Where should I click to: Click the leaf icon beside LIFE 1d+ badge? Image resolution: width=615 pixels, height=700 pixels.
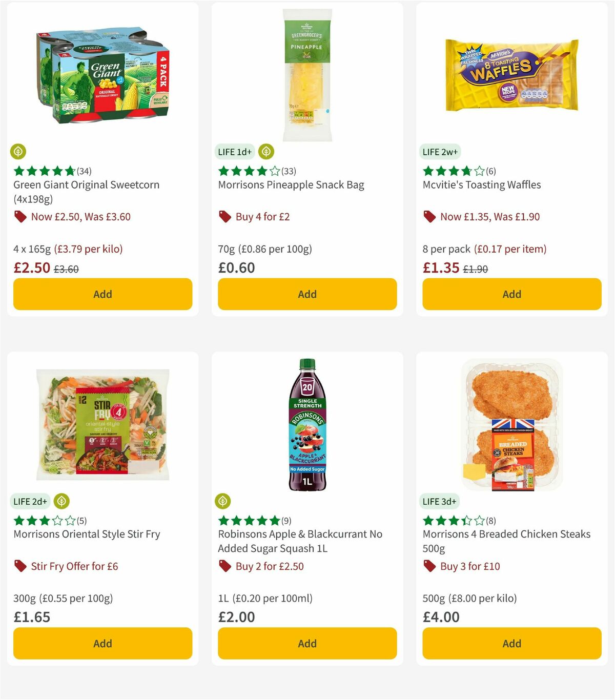tap(267, 152)
